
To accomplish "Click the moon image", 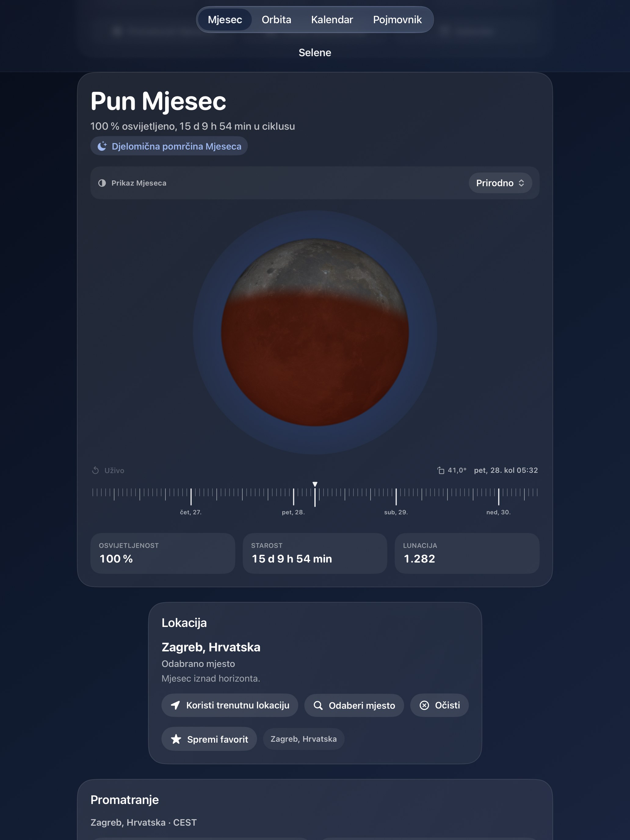I will pyautogui.click(x=315, y=332).
